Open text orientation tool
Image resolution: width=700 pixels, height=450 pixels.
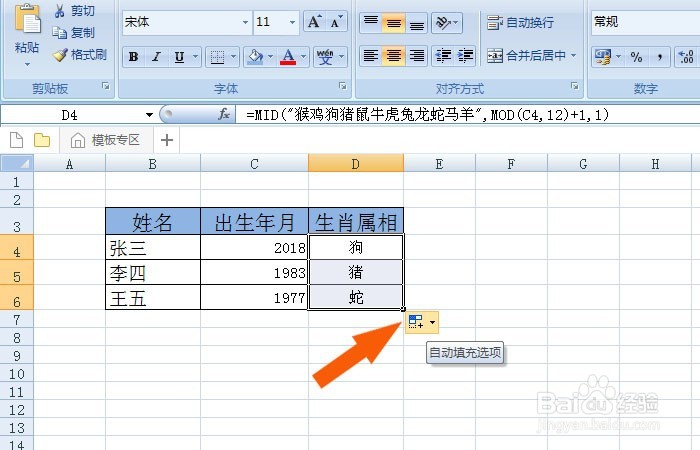point(446,22)
